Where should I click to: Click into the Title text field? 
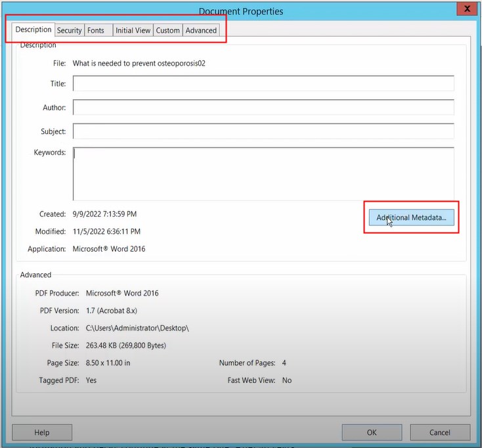tap(263, 83)
